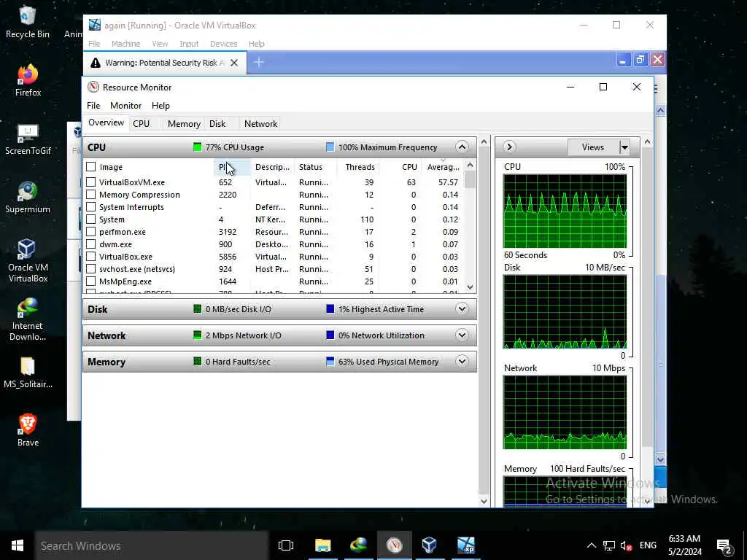Tick the VirtualBoxVM.exe checkbox
The width and height of the screenshot is (747, 560).
point(91,182)
